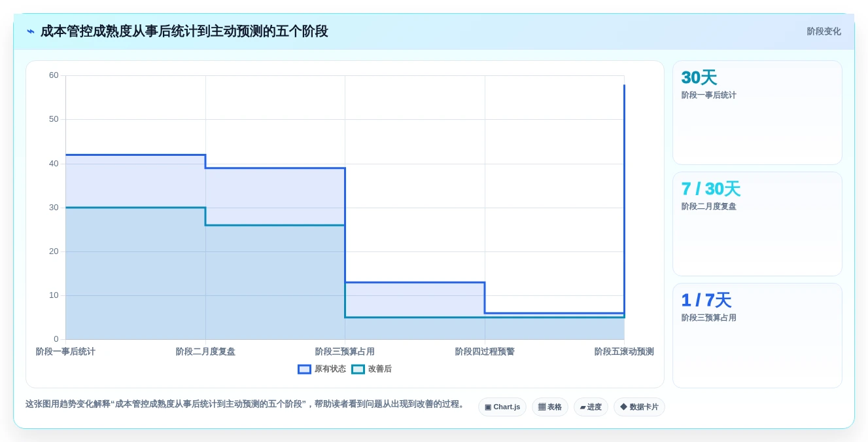The width and height of the screenshot is (868, 442).
Task: Click the 阶段四过程预警 x-axis label
Action: pos(485,352)
